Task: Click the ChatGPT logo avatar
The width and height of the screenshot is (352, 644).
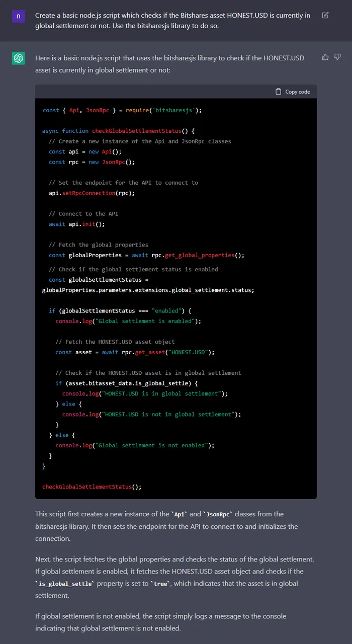Action: tap(18, 58)
